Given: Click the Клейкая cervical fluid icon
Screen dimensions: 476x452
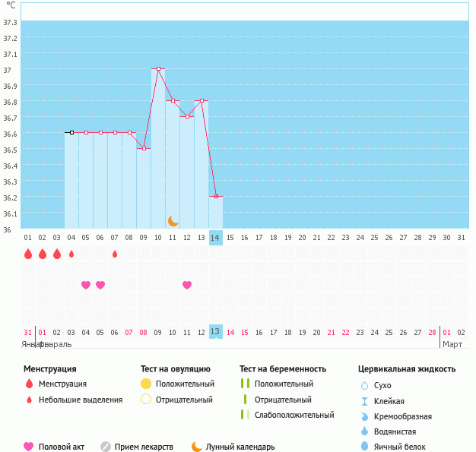Looking at the screenshot, I should pos(364,401).
